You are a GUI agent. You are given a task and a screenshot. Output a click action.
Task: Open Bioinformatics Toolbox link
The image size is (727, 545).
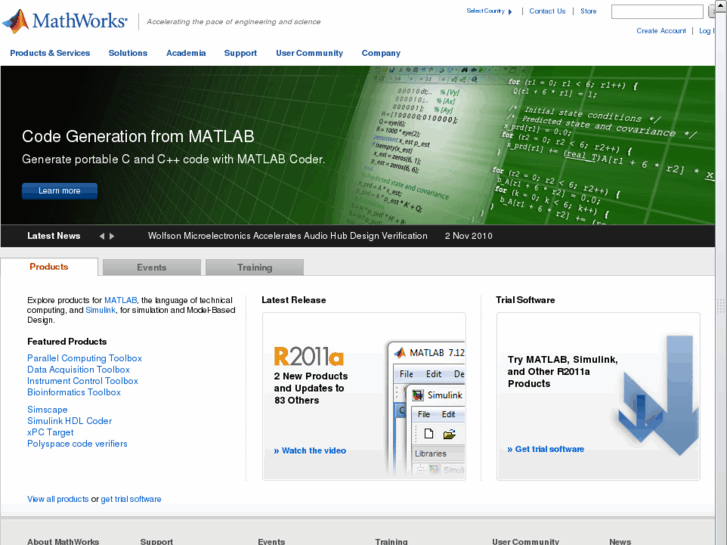(74, 392)
